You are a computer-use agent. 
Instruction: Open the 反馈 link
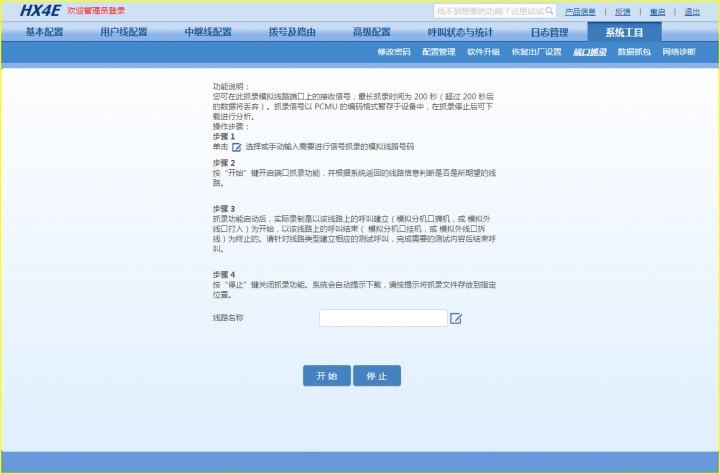(623, 12)
